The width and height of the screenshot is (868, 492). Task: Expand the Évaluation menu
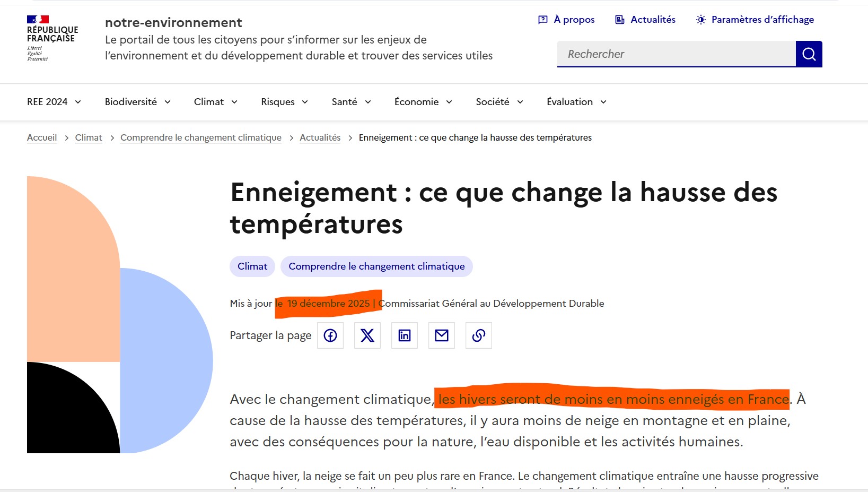(x=576, y=102)
